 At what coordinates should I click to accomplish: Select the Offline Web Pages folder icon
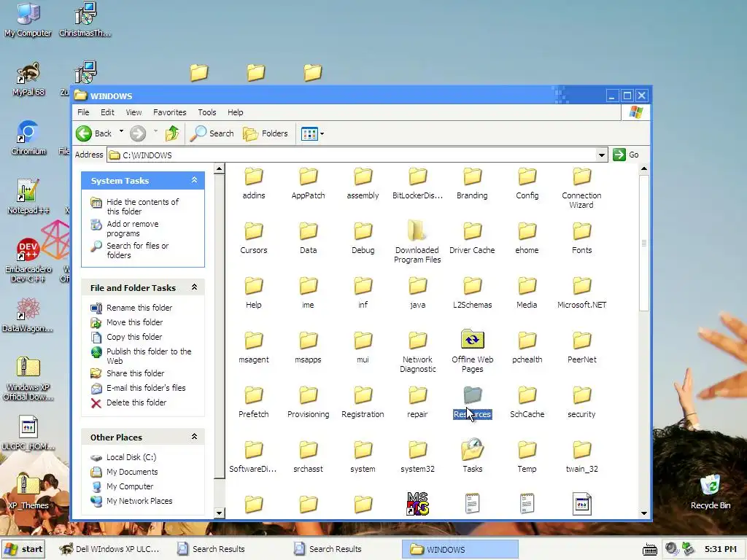click(472, 340)
